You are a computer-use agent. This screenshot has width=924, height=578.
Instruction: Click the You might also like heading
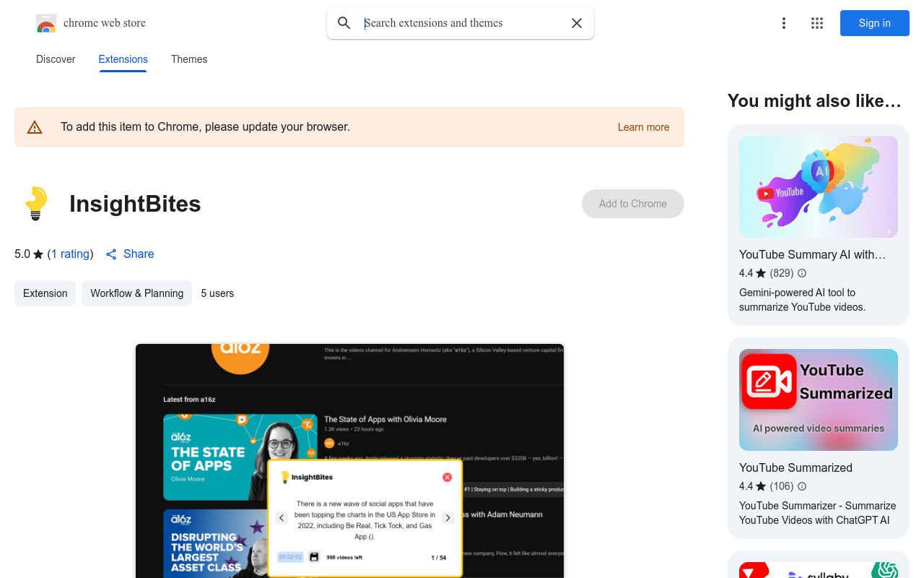pos(814,101)
